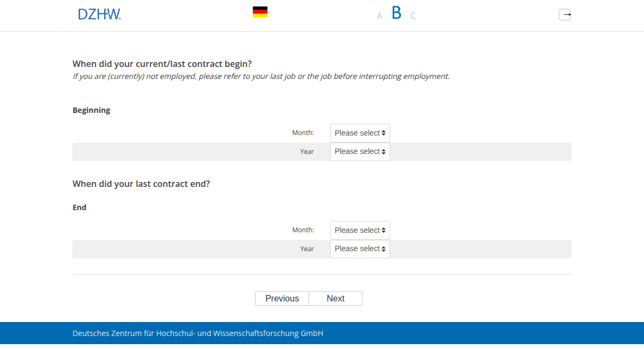Open Beginning Month dropdown

tap(360, 133)
